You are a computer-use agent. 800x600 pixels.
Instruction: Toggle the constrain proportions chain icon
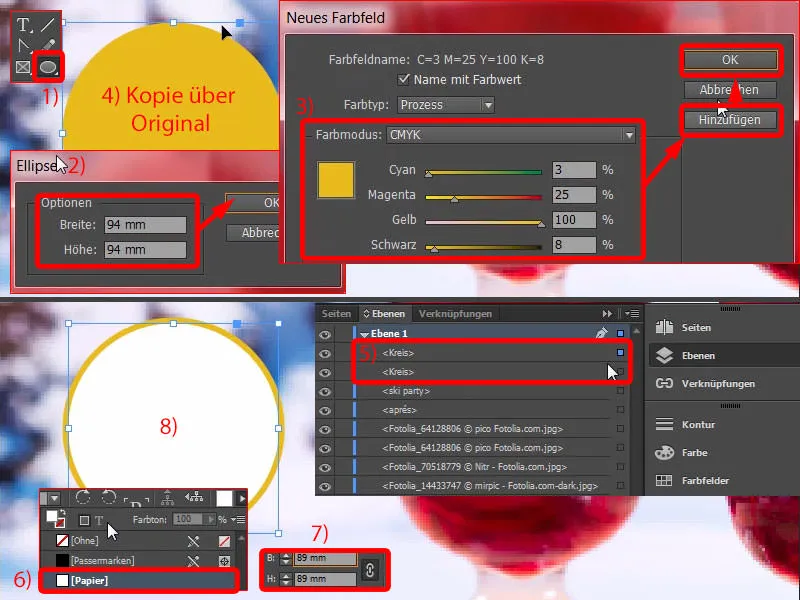[370, 569]
